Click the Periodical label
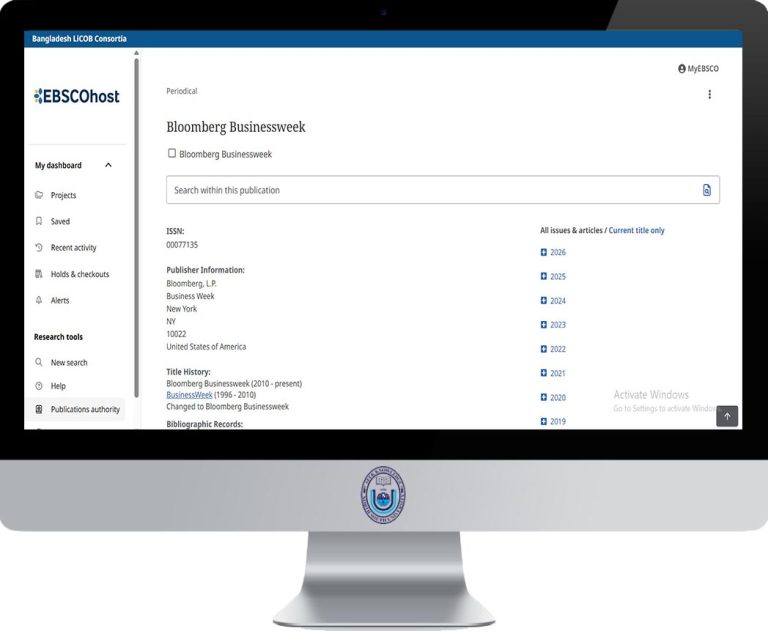Screen dimensions: 768x642 coord(182,91)
